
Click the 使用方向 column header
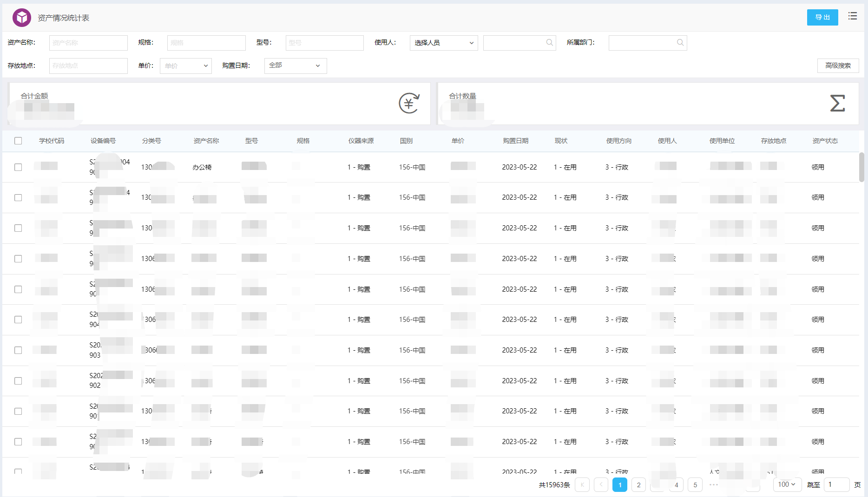coord(619,141)
